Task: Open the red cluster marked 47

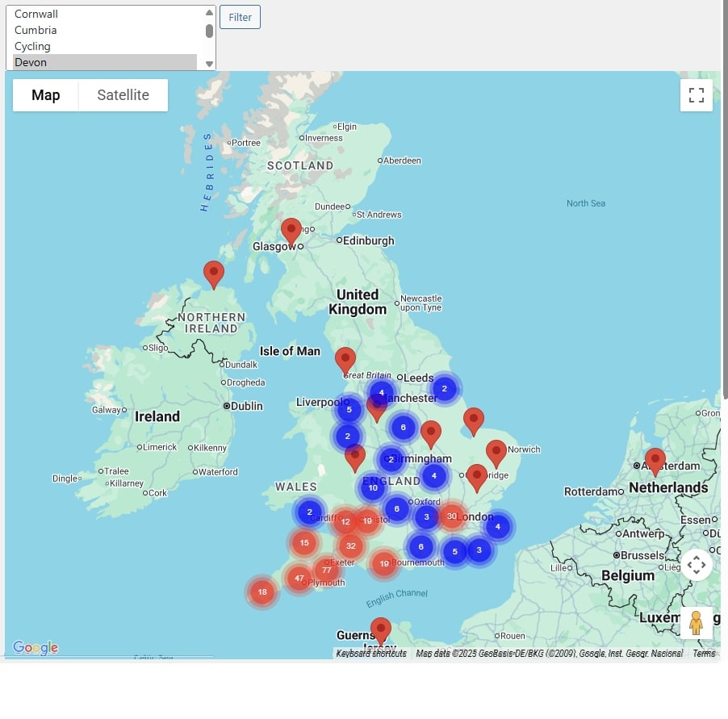Action: tap(299, 579)
